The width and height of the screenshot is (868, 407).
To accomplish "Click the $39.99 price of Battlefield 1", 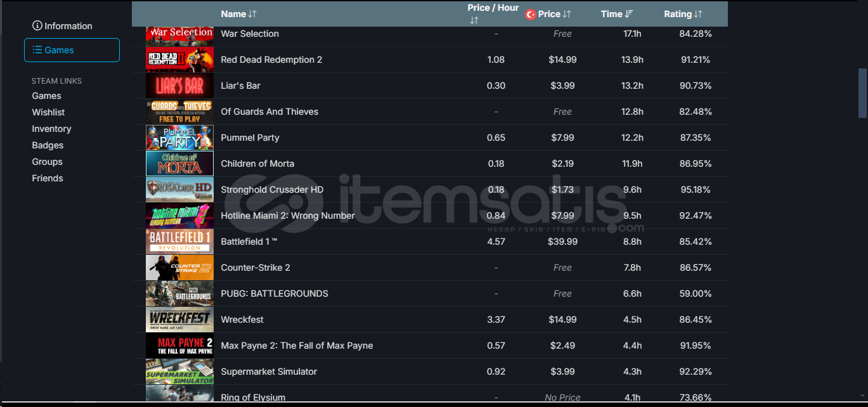I will pos(563,242).
